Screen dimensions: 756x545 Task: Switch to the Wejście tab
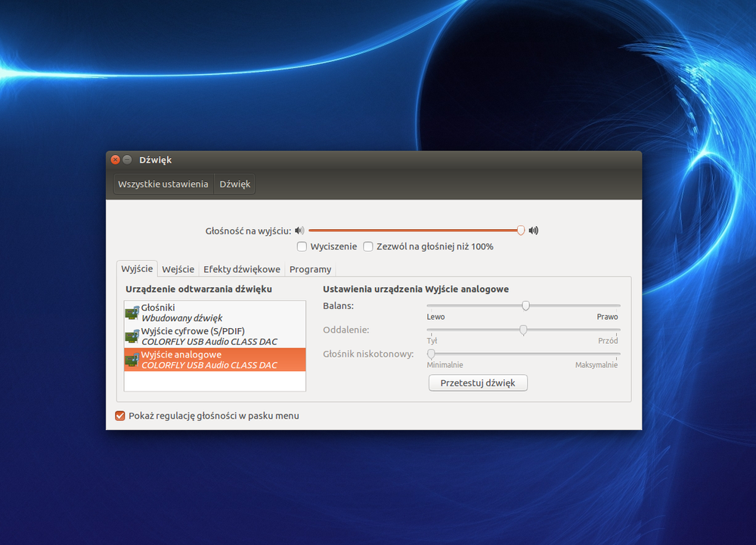[x=178, y=269]
